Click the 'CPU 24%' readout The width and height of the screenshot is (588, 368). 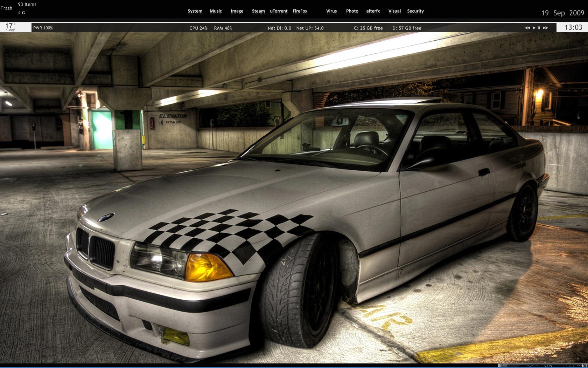pyautogui.click(x=198, y=28)
